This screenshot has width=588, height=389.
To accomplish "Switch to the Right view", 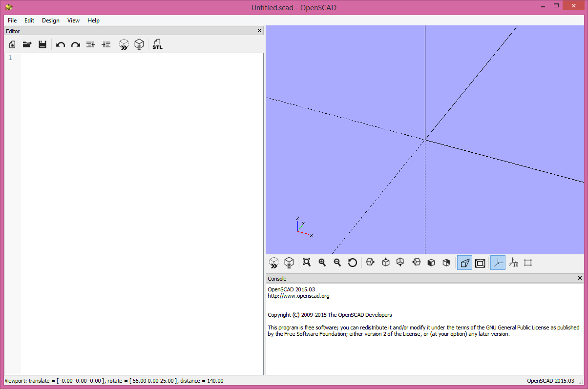I will pyautogui.click(x=370, y=262).
